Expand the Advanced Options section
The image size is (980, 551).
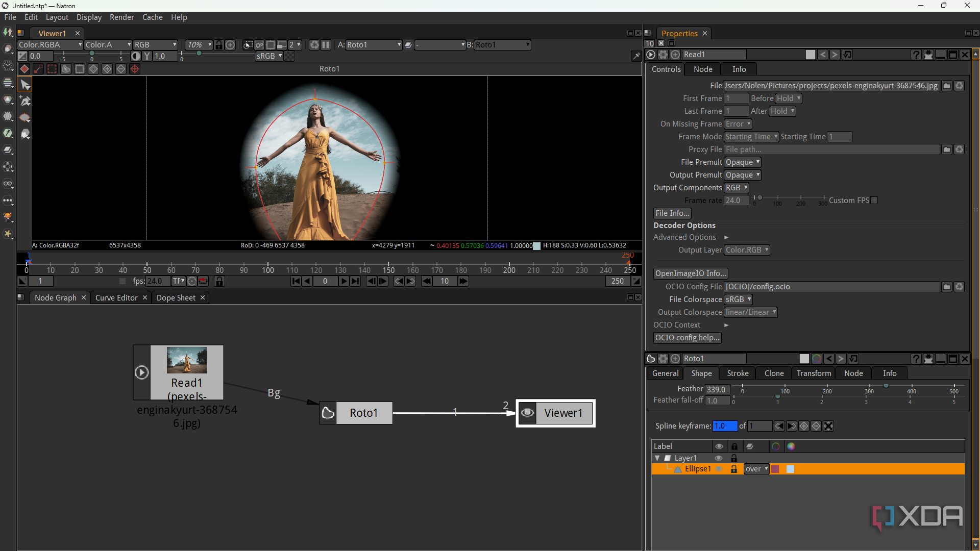tap(726, 237)
